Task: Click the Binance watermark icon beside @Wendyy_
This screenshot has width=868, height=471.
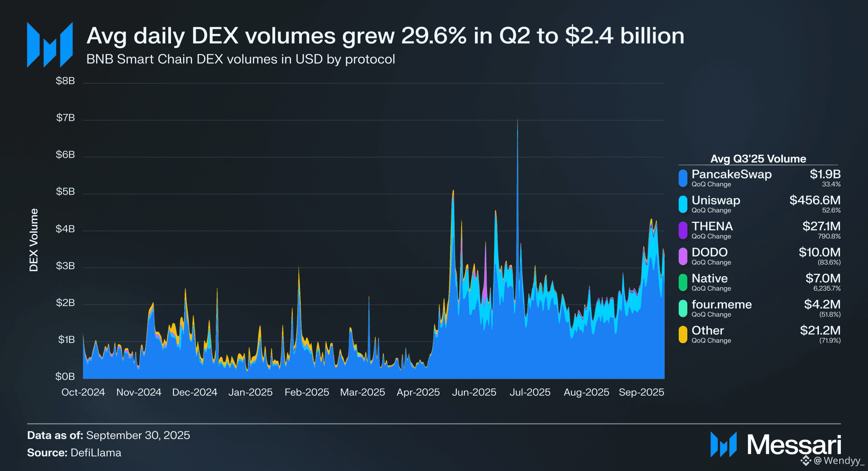Action: 806,460
